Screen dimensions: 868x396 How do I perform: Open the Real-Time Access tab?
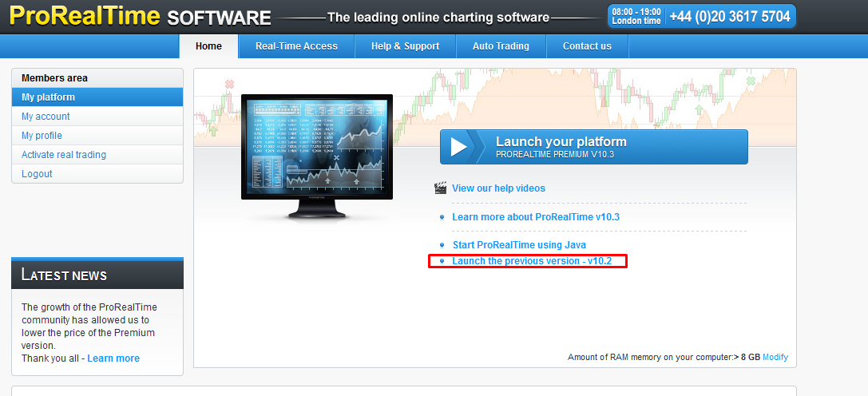tap(296, 46)
